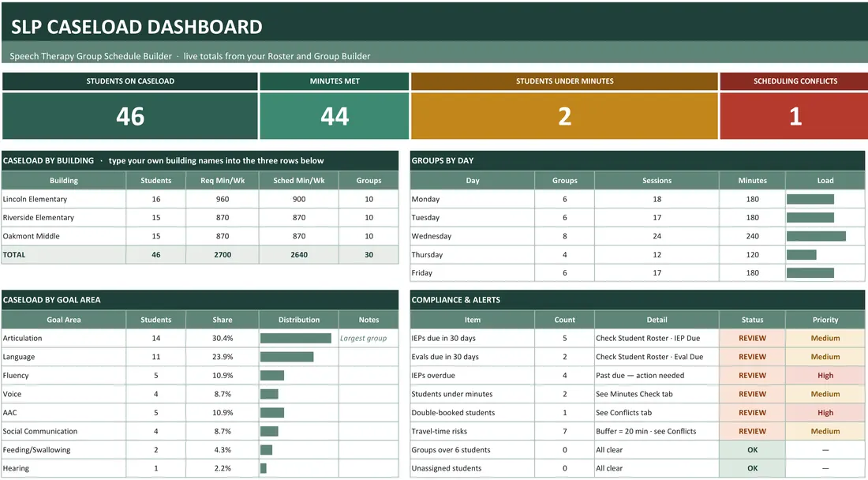
Task: Select Travel-time risks count 7
Action: [x=564, y=431]
